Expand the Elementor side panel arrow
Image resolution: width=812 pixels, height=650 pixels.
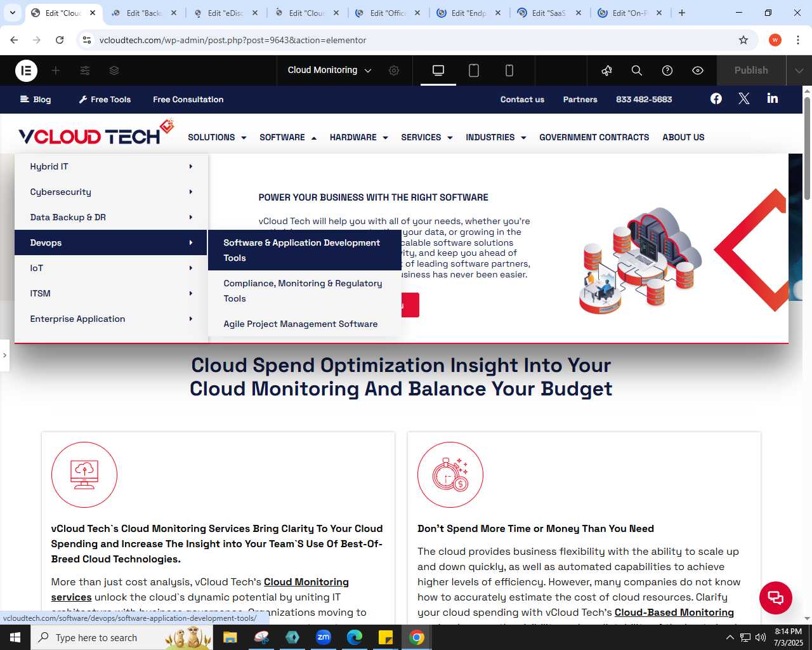click(4, 355)
